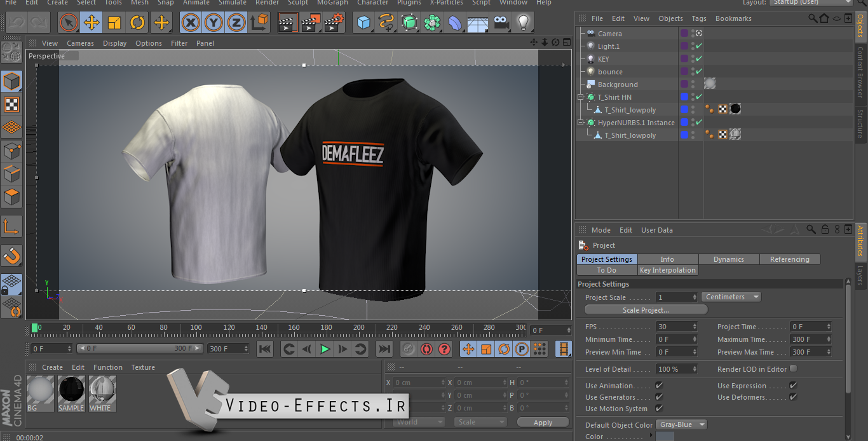Click the Record Active Objects keyframe button
The height and width of the screenshot is (441, 868).
tap(408, 349)
